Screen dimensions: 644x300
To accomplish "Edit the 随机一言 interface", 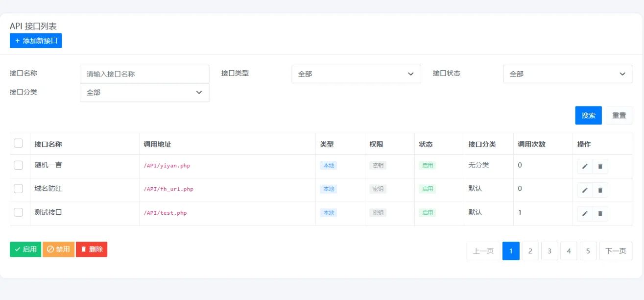I will [x=584, y=166].
